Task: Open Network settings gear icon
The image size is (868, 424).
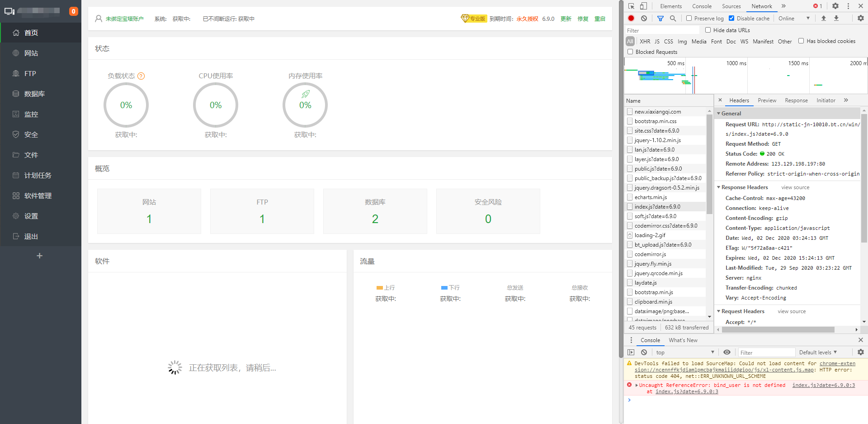Action: (861, 18)
